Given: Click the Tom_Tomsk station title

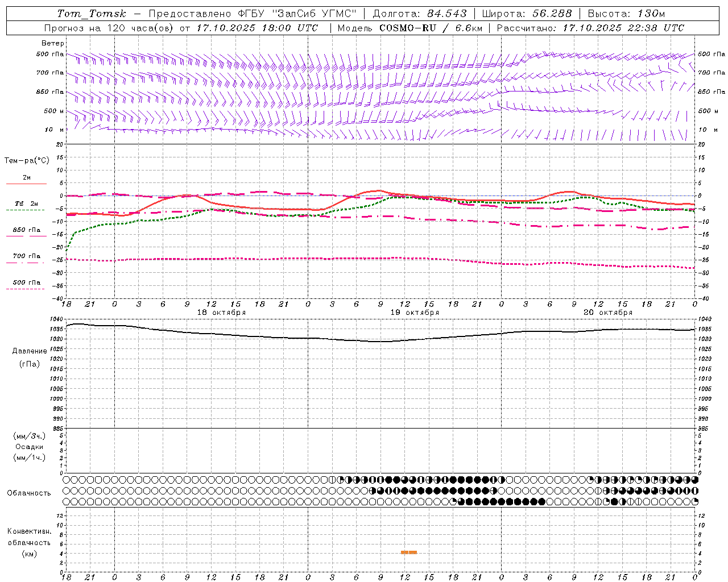Looking at the screenshot, I should 92,14.
